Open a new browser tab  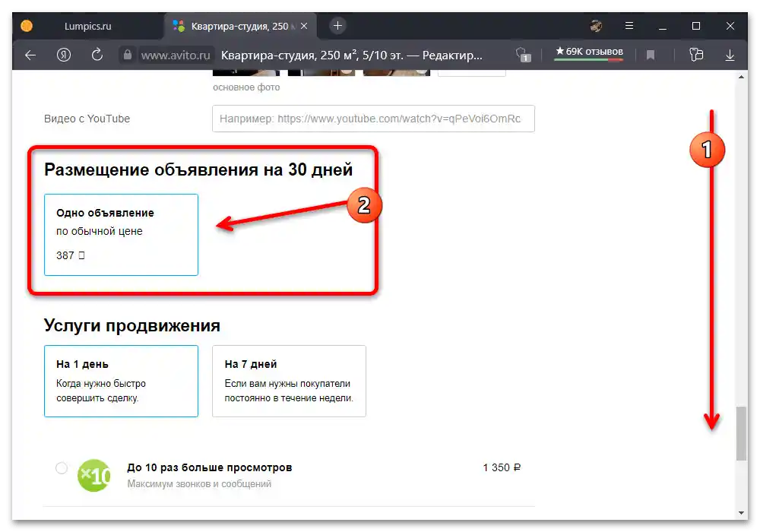click(338, 26)
